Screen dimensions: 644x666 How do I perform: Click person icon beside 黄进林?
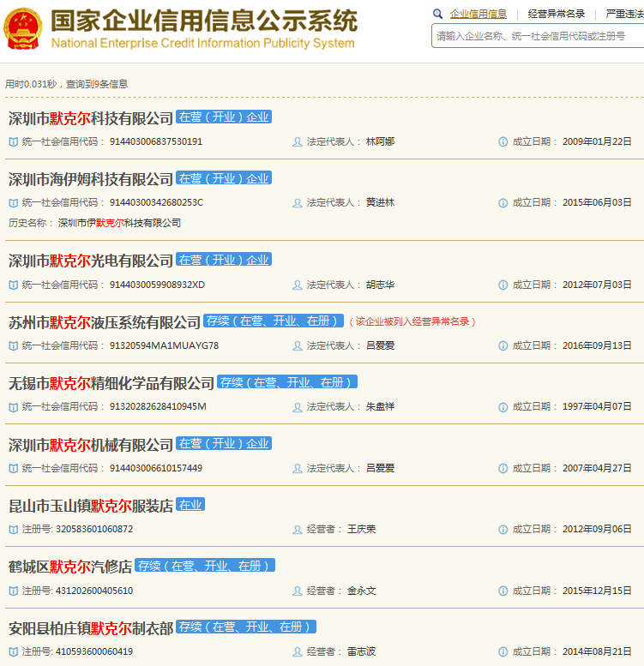298,203
